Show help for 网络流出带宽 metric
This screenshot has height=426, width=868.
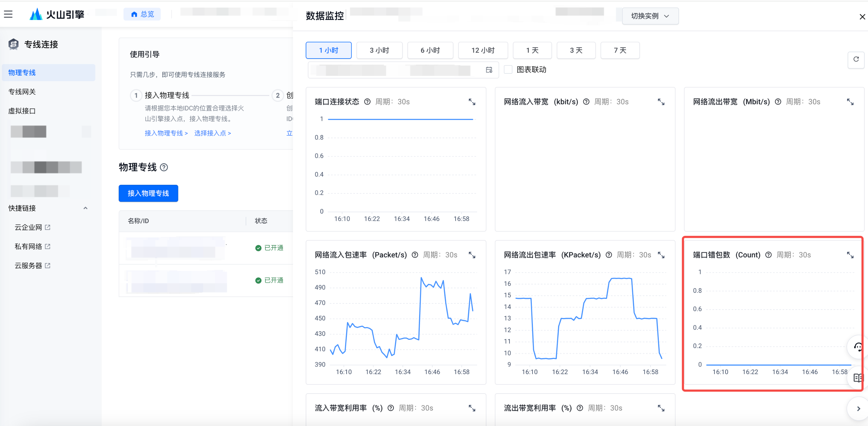click(778, 102)
